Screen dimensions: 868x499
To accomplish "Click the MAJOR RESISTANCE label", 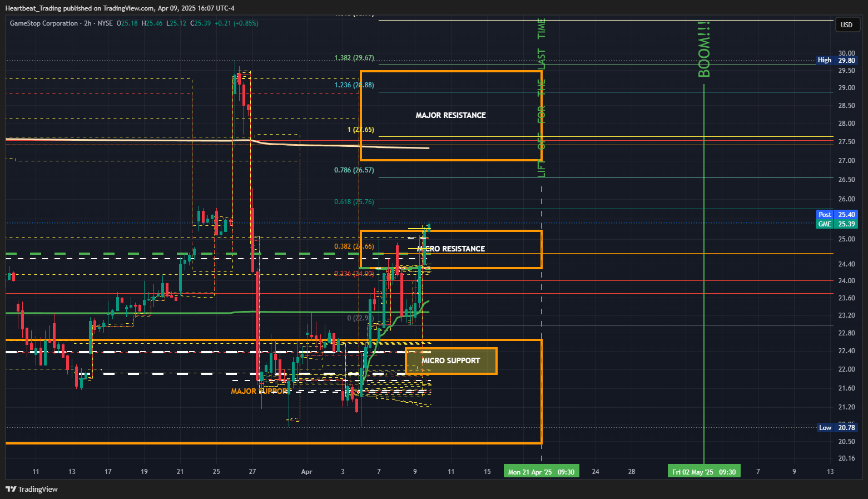I will tap(451, 115).
